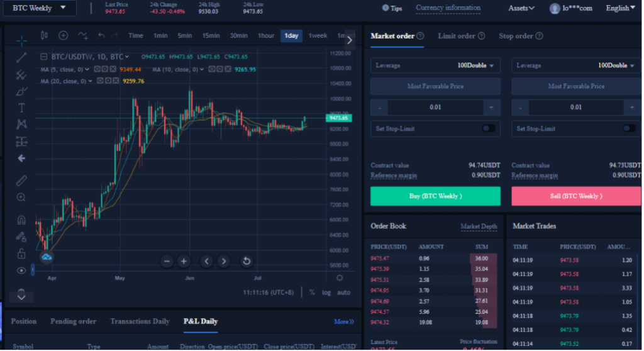Open Currency information link

click(448, 8)
